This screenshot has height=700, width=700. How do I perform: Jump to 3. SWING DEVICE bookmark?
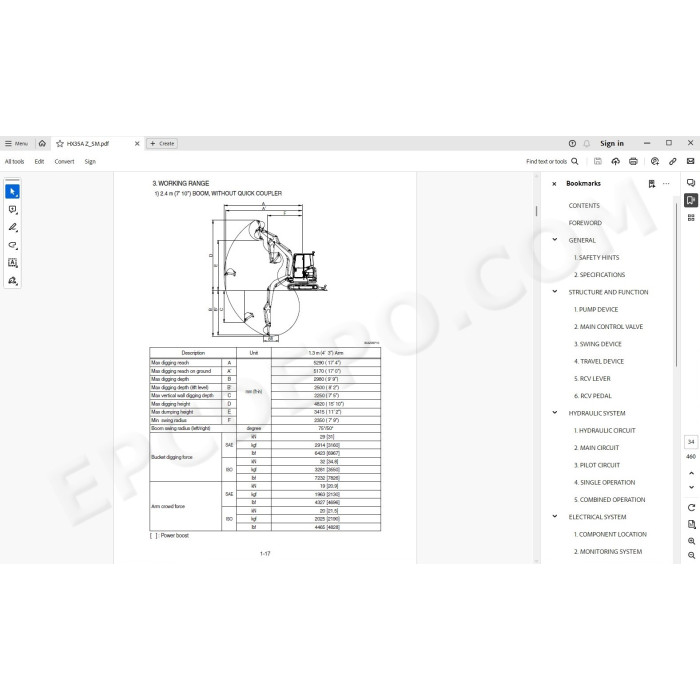tap(598, 344)
